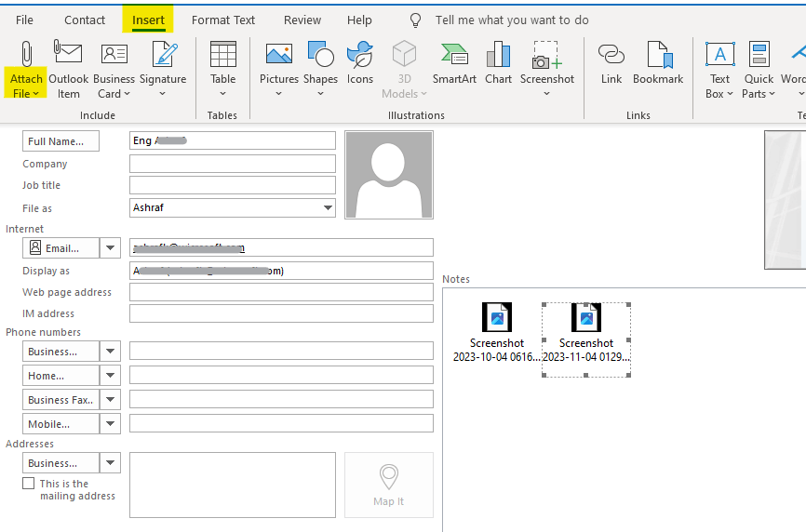Click the Email address field

[x=281, y=247]
